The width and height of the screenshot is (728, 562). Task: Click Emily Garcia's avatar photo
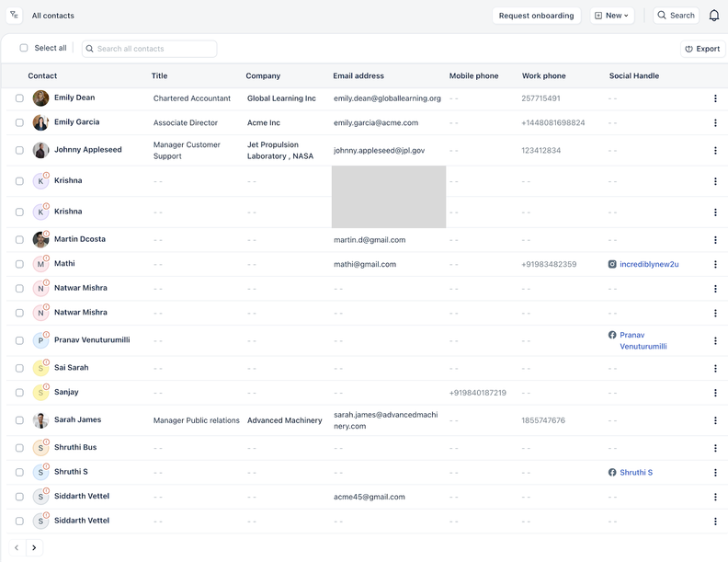(x=40, y=122)
